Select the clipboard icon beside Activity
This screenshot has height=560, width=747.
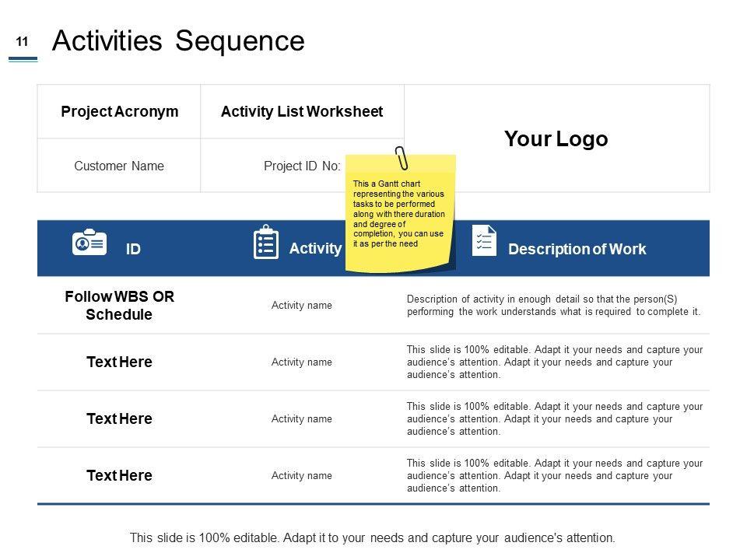266,243
